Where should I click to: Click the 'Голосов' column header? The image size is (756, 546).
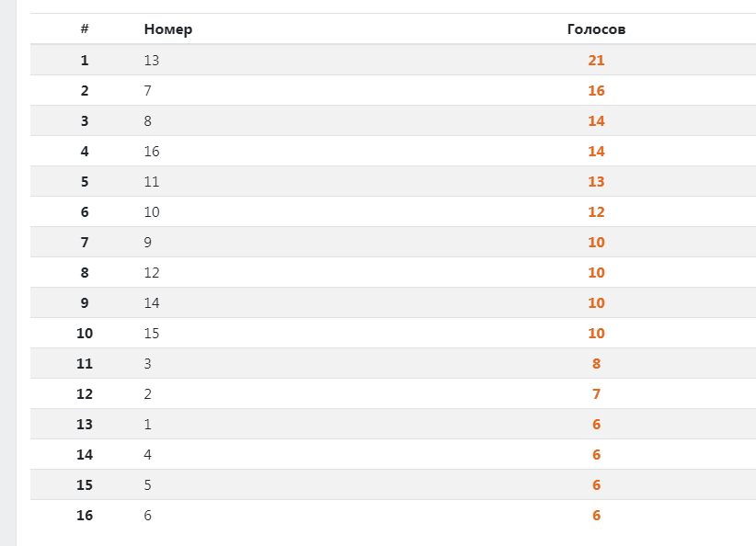point(596,29)
